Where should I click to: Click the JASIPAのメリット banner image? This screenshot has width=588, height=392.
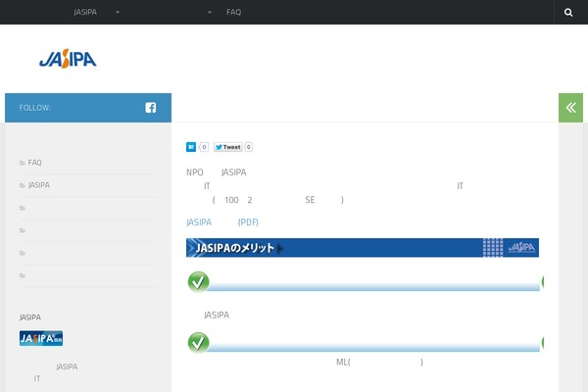(363, 248)
